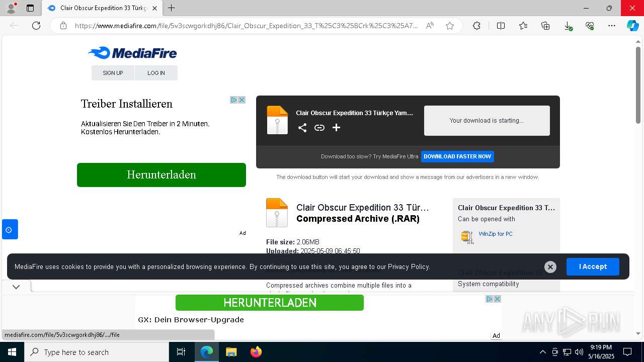Open browser Extensions icon
This screenshot has width=644, height=362.
point(476,26)
